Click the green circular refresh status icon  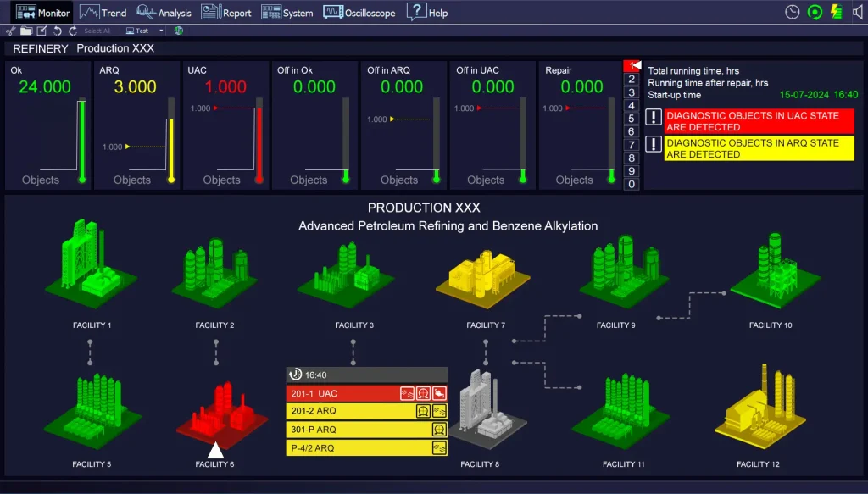(815, 12)
